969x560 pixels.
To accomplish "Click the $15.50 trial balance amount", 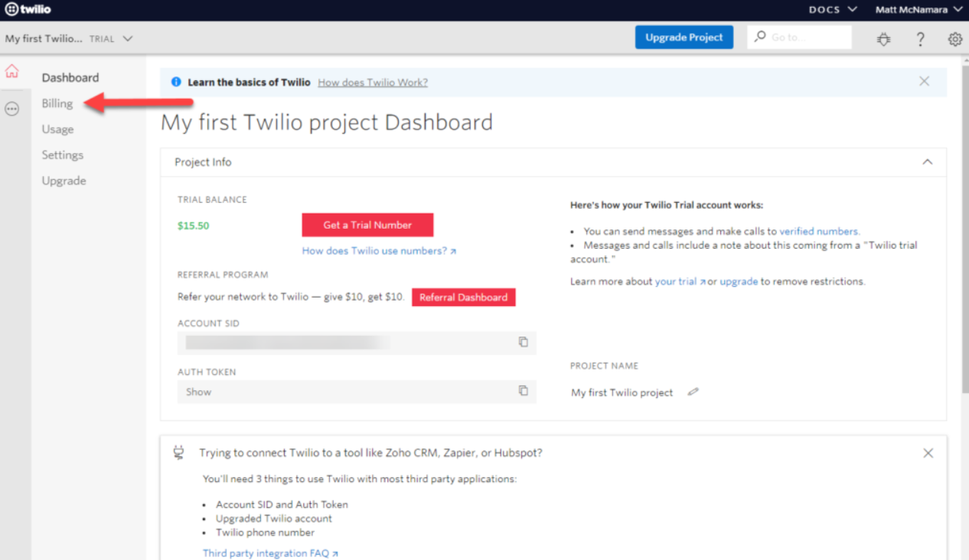I will click(194, 226).
